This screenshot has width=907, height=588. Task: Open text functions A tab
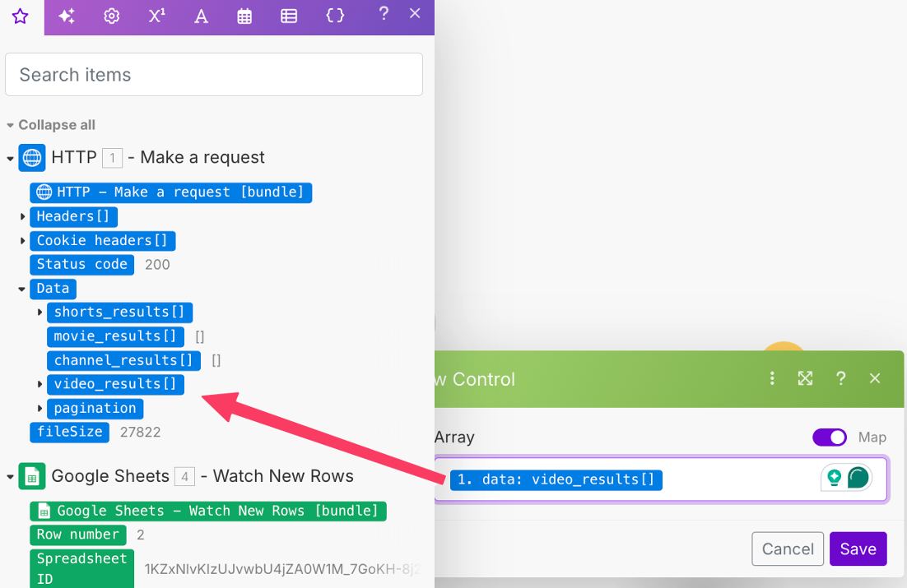tap(201, 16)
